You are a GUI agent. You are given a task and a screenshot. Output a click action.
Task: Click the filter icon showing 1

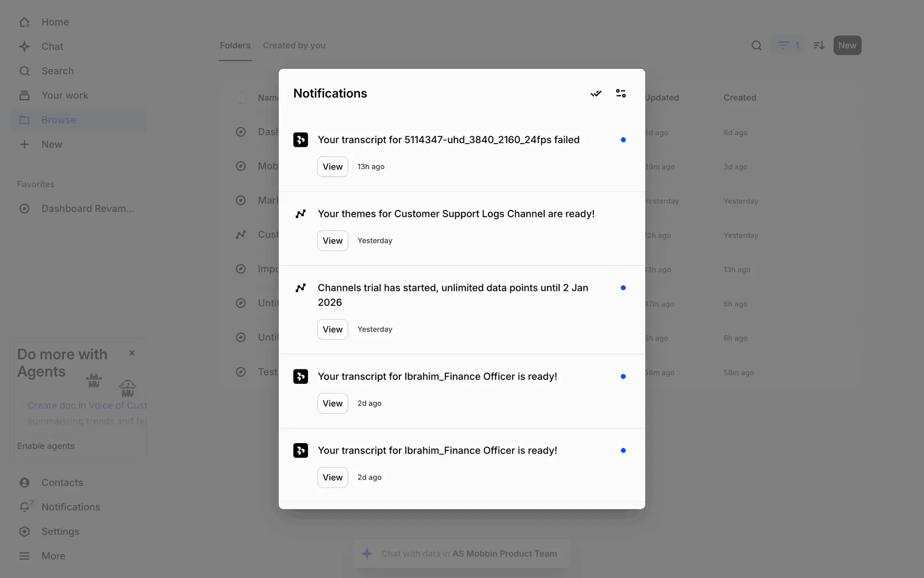pyautogui.click(x=788, y=45)
